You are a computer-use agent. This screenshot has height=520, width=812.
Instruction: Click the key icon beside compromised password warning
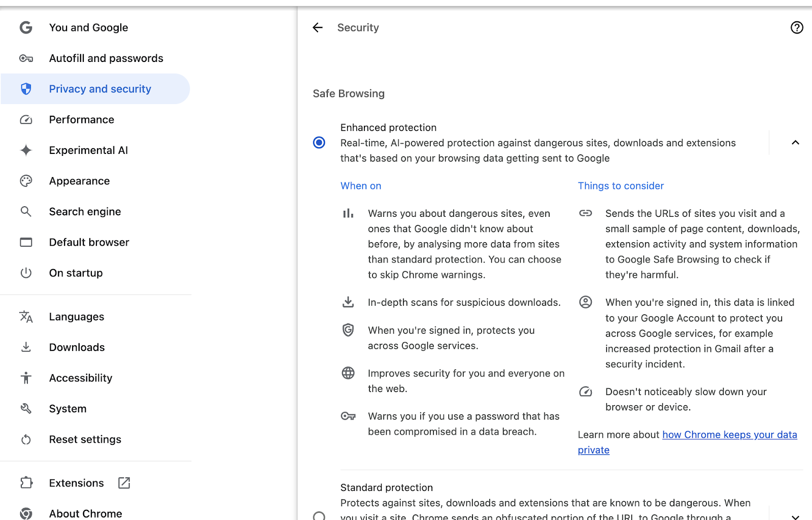point(348,416)
